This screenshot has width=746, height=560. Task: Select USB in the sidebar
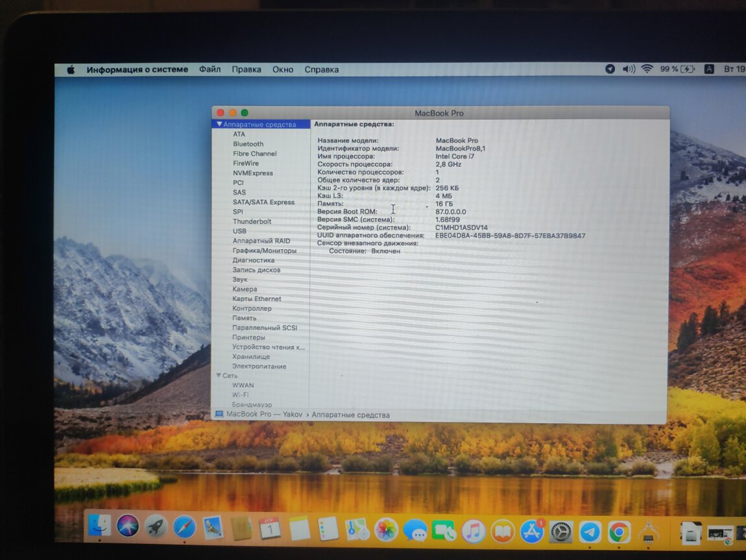[x=239, y=231]
